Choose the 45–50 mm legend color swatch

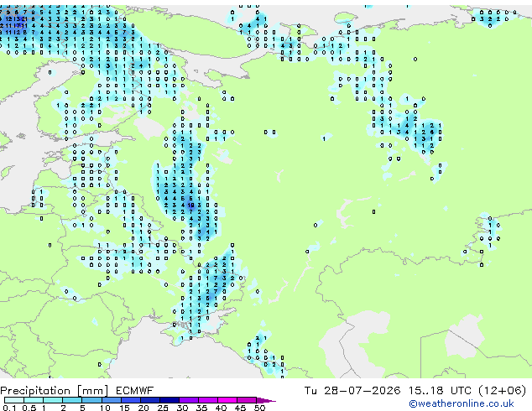click(x=247, y=400)
